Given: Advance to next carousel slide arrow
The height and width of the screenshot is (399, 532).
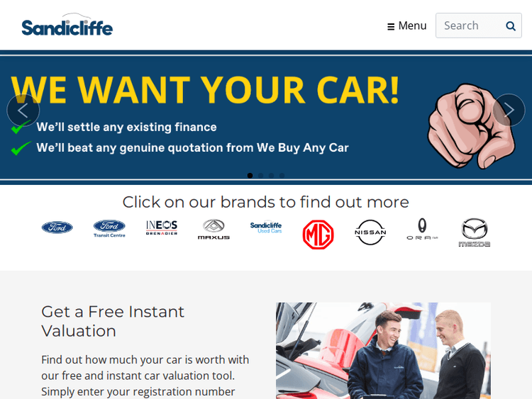Looking at the screenshot, I should tap(509, 110).
